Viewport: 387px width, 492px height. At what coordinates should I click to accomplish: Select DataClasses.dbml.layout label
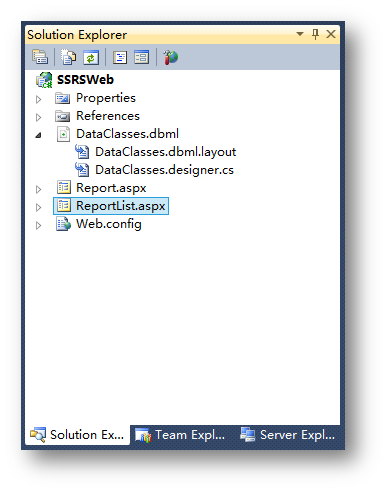click(x=166, y=152)
